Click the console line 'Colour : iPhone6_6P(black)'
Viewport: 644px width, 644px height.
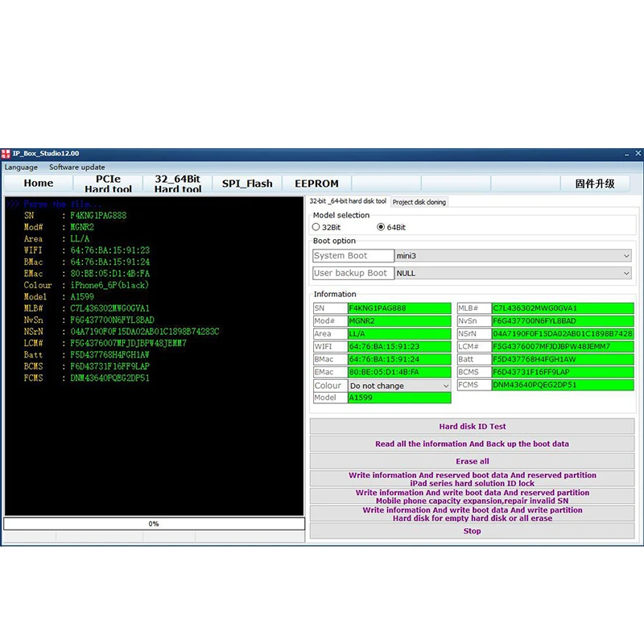coord(86,285)
